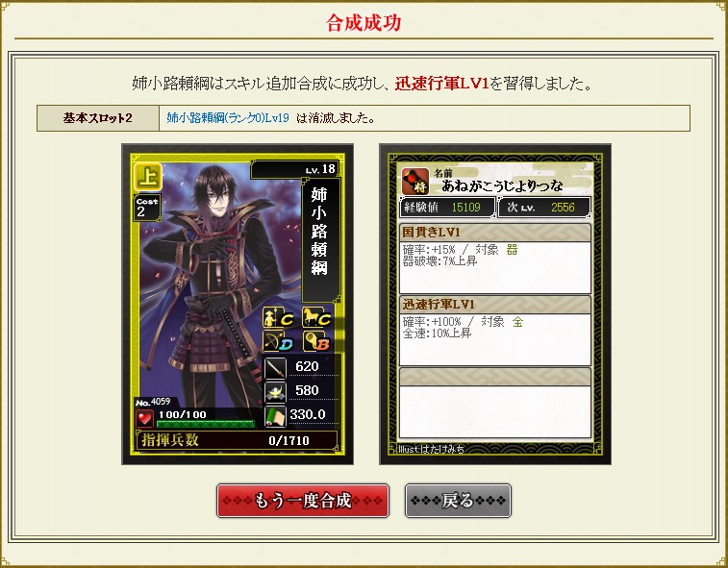
Task: Click the red heart HP icon
Action: click(144, 419)
